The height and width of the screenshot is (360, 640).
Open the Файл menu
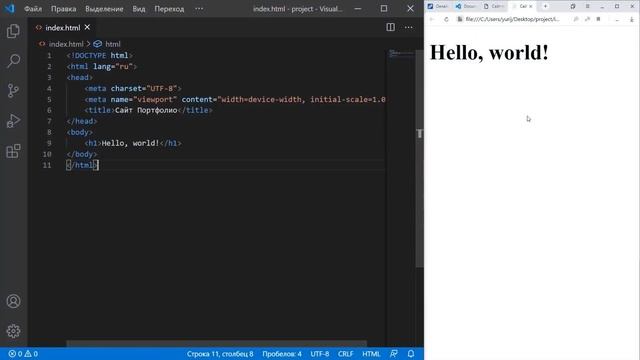pyautogui.click(x=33, y=9)
